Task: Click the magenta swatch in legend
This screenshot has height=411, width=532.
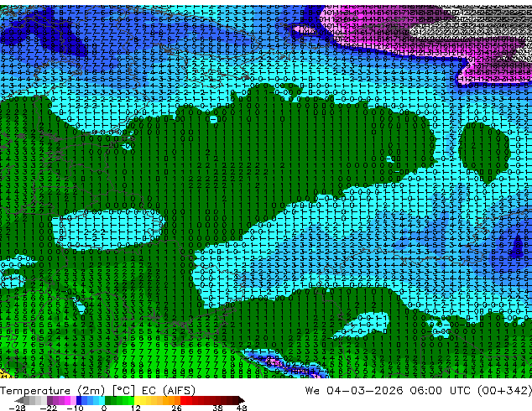Action: 67,400
